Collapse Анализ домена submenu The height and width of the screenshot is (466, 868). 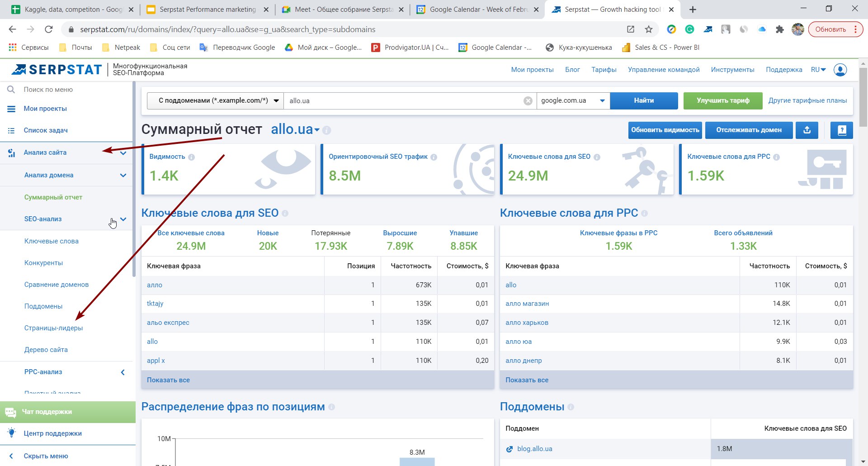(x=123, y=176)
